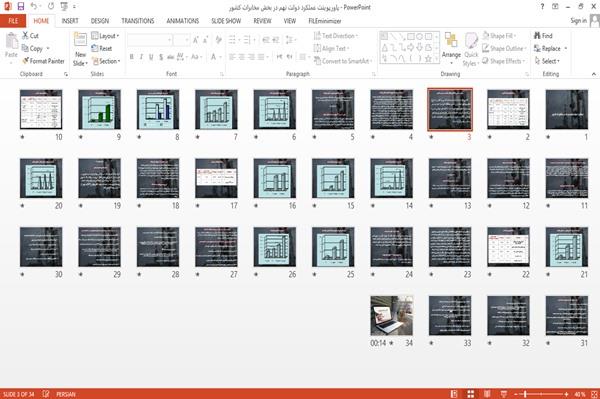Viewport: 600px width, 399px height.
Task: Click Quick Styles button
Action: click(471, 49)
